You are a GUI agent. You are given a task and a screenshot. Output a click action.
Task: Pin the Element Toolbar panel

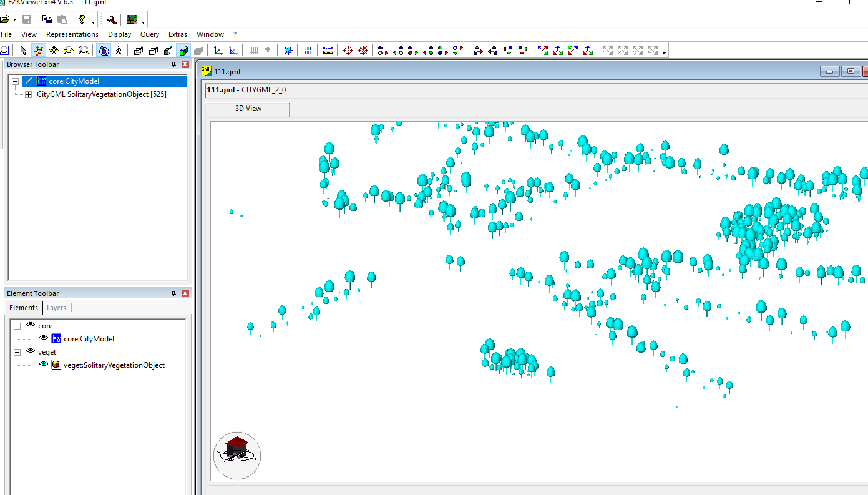coord(174,293)
